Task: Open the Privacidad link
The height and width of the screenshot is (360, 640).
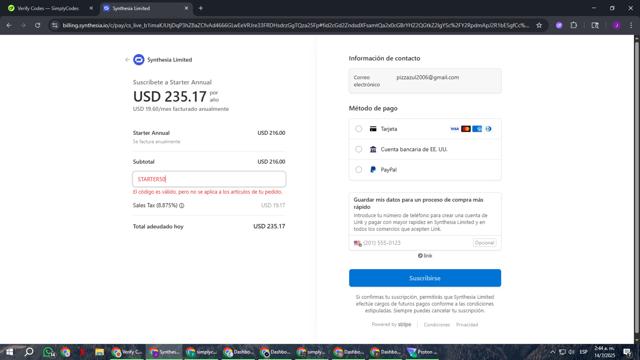Action: click(467, 325)
